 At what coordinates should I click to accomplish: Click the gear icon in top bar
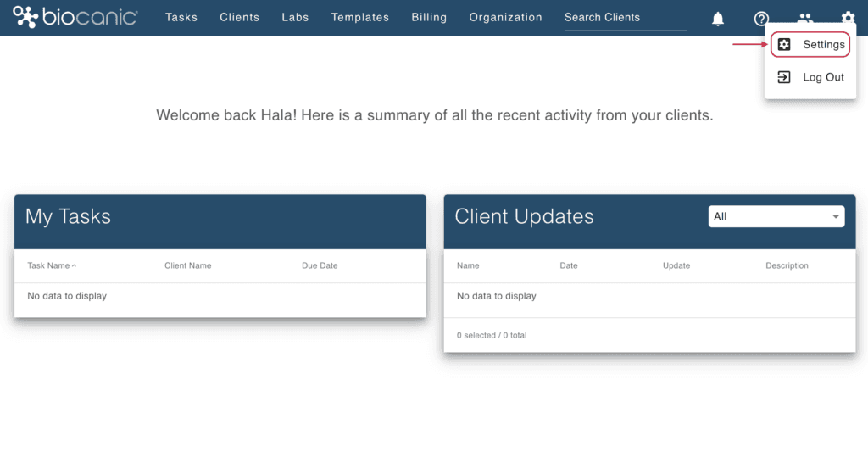pyautogui.click(x=848, y=18)
